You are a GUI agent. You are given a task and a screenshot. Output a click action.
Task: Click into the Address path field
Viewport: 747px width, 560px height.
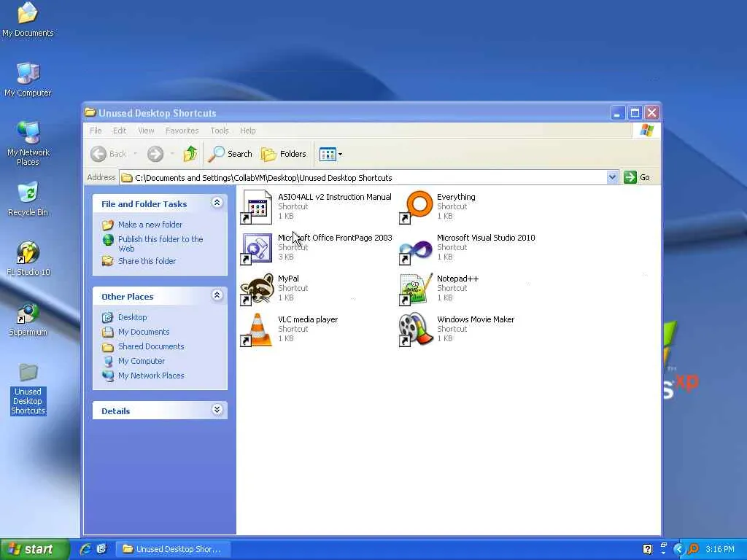click(363, 178)
